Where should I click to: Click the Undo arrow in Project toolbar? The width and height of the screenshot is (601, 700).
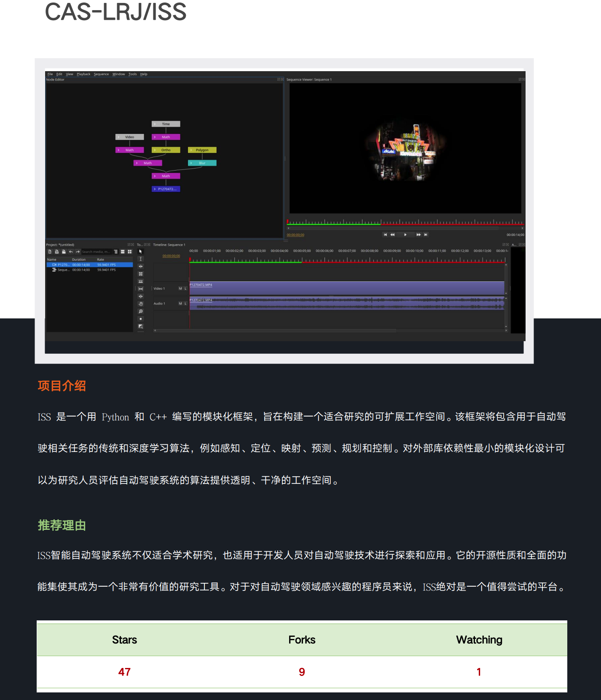71,251
